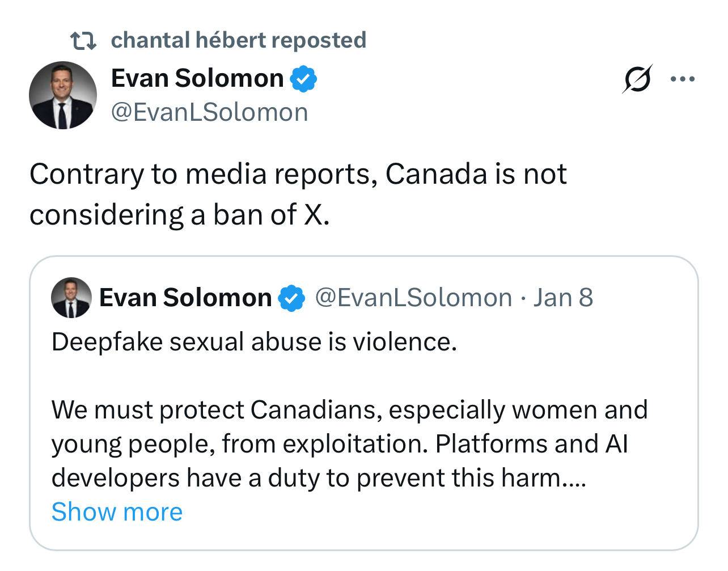
Task: Open the Grok slashed-circle icon
Action: tap(637, 79)
